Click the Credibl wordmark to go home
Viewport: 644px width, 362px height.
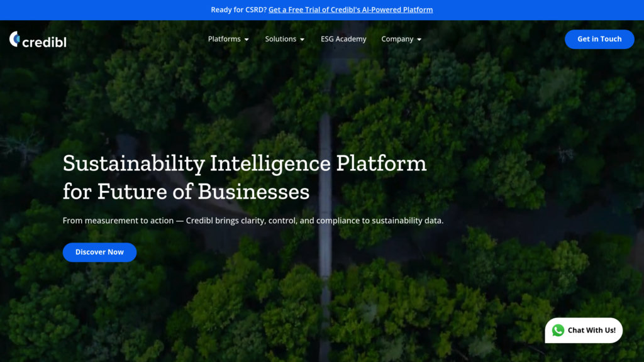pos(43,39)
